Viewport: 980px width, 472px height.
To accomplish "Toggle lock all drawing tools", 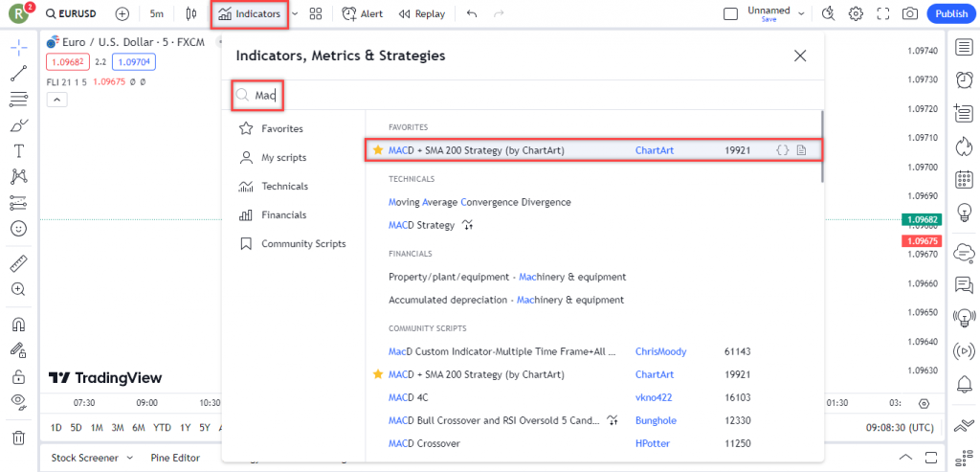I will pos(19,376).
